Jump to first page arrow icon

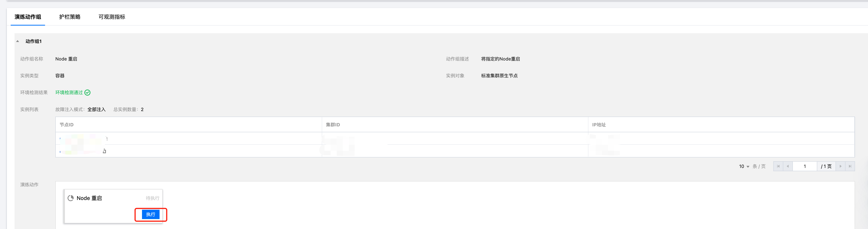[778, 166]
